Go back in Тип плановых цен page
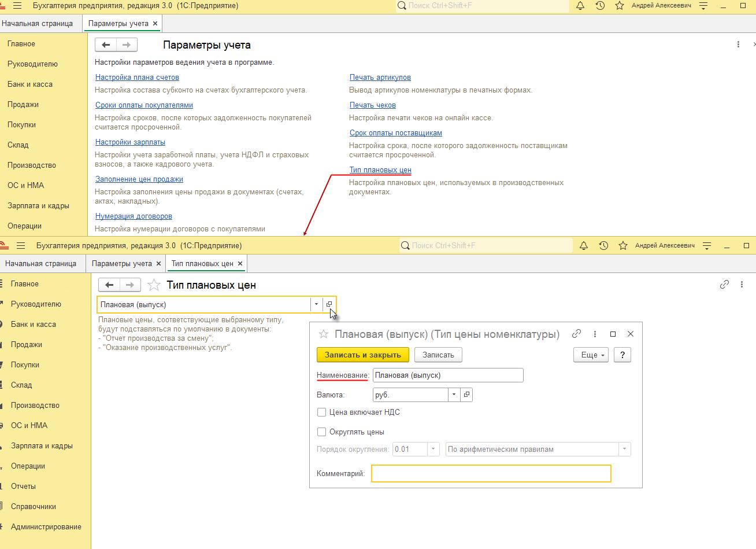 [109, 285]
